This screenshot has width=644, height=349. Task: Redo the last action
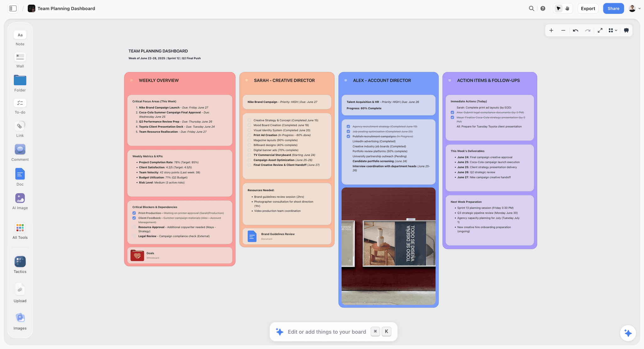point(588,30)
